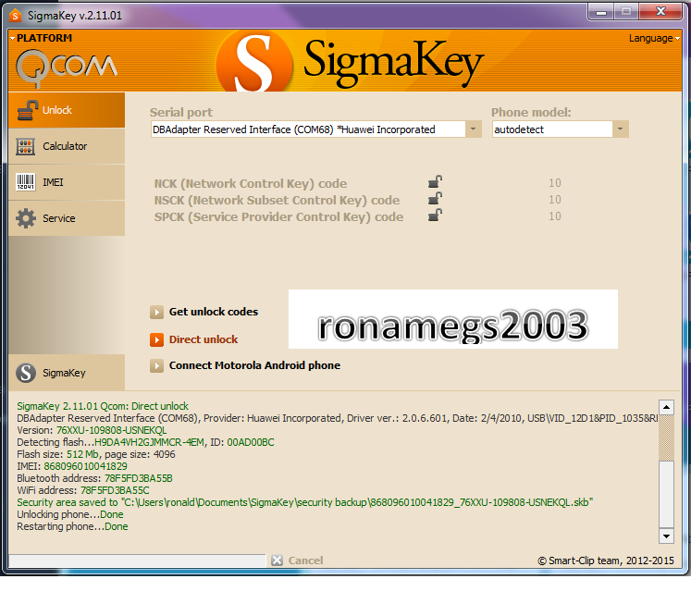The height and width of the screenshot is (616, 691).
Task: Click the round SigmaKey S sidebar icon
Action: point(26,373)
